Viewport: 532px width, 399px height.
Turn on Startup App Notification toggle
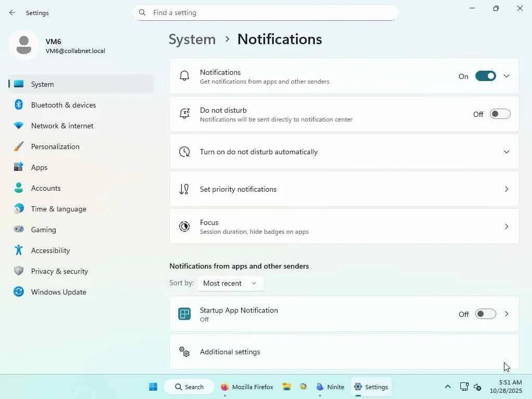(485, 314)
